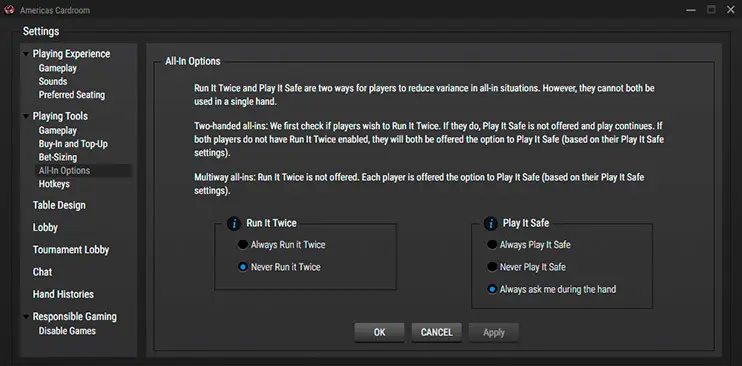Open Tournament Lobby settings

tap(71, 250)
